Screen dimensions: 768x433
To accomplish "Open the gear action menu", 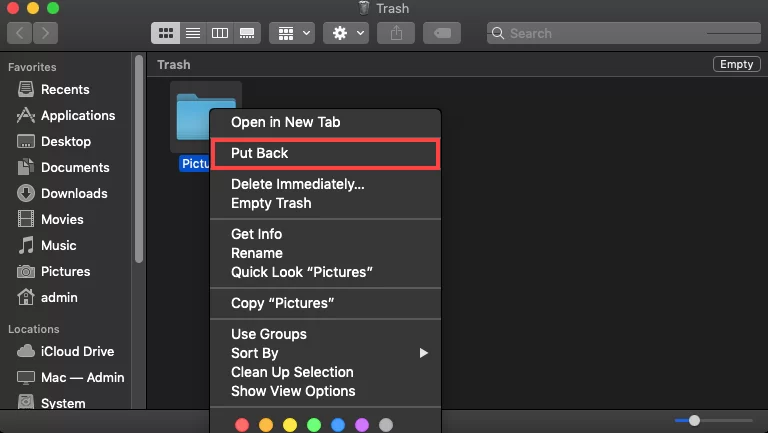I will pyautogui.click(x=346, y=33).
